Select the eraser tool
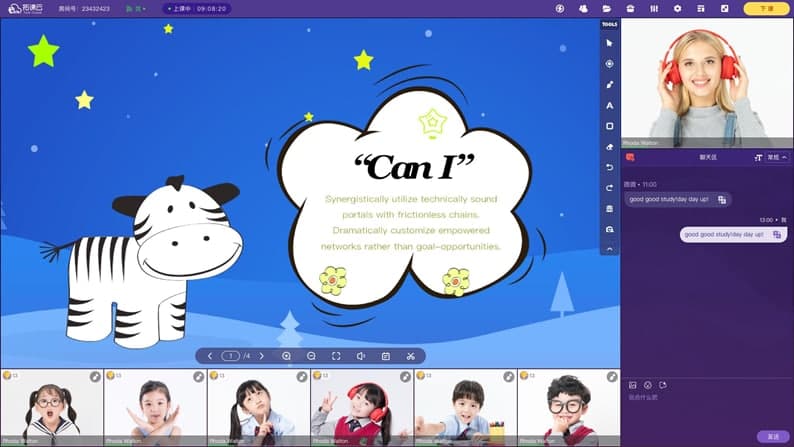This screenshot has width=794, height=447. pyautogui.click(x=609, y=146)
